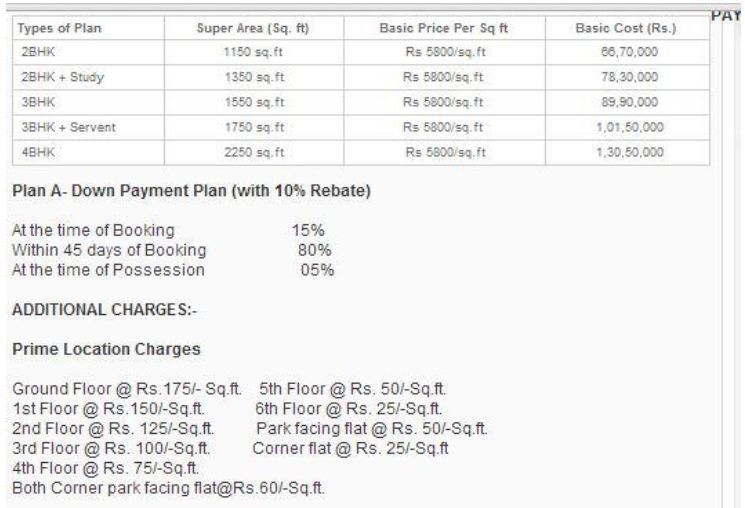Click the Plan A- Down Payment Plan heading
745x508 pixels.
click(191, 192)
